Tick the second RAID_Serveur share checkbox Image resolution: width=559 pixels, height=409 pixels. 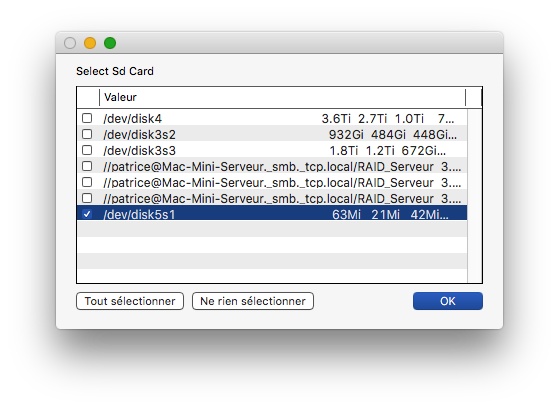click(x=87, y=182)
